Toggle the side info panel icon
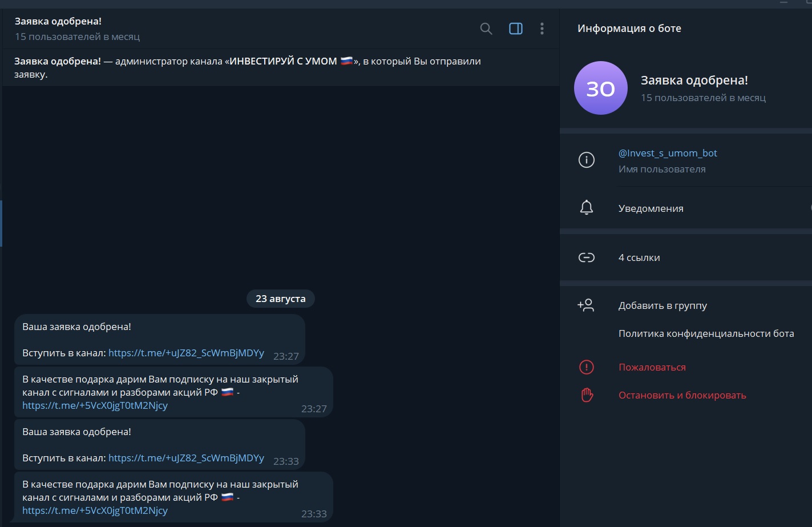The width and height of the screenshot is (812, 527). (x=516, y=29)
